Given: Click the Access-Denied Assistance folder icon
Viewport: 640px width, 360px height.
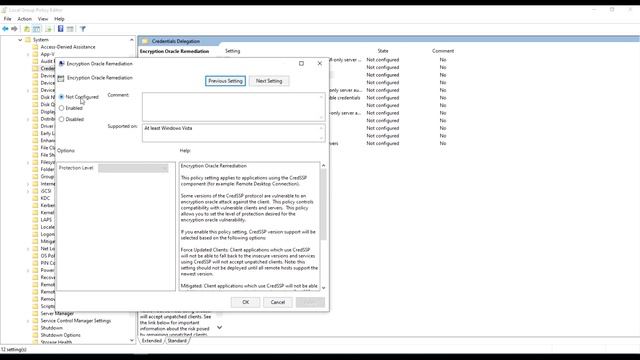Looking at the screenshot, I should tap(36, 47).
